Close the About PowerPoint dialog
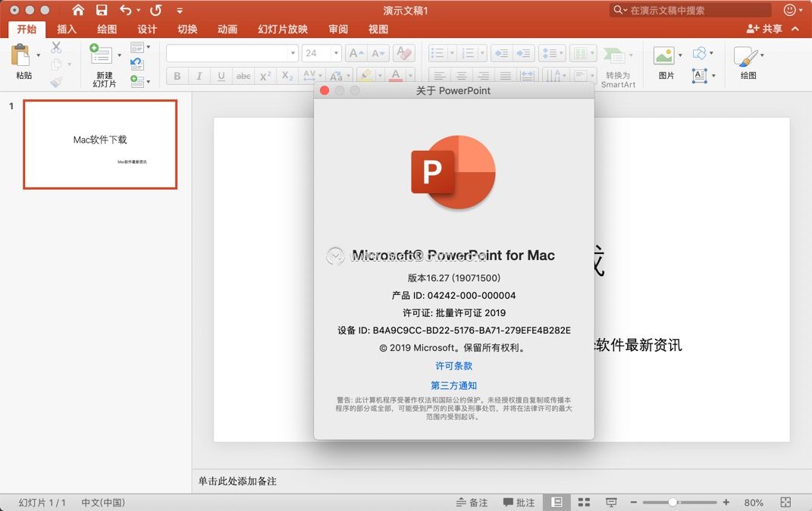This screenshot has height=511, width=812. [324, 91]
